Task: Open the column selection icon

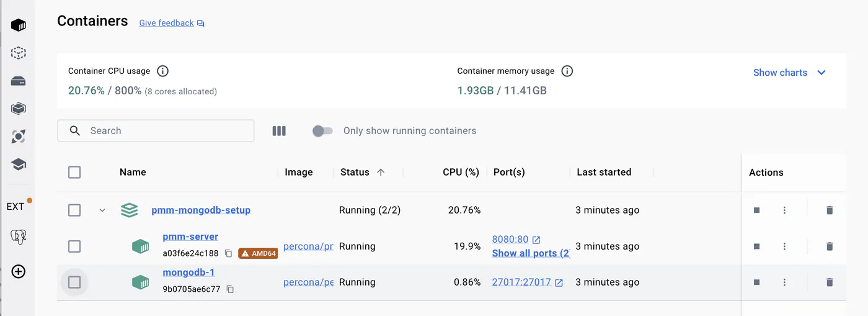Action: pos(279,131)
